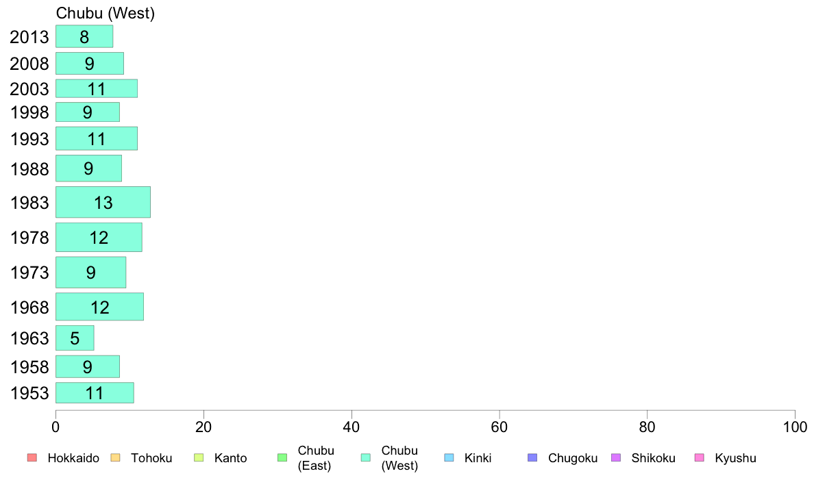Click the 40 tick on x-axis
This screenshot has width=814, height=504.
click(351, 427)
